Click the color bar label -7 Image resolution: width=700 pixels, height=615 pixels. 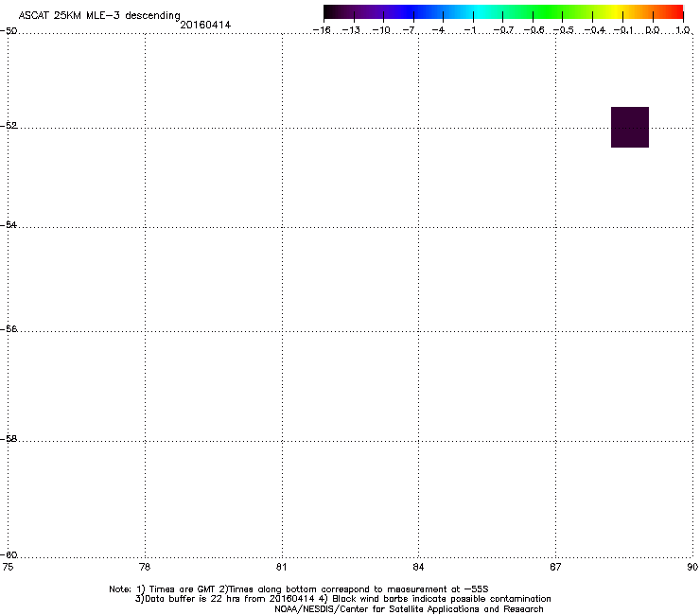[409, 30]
